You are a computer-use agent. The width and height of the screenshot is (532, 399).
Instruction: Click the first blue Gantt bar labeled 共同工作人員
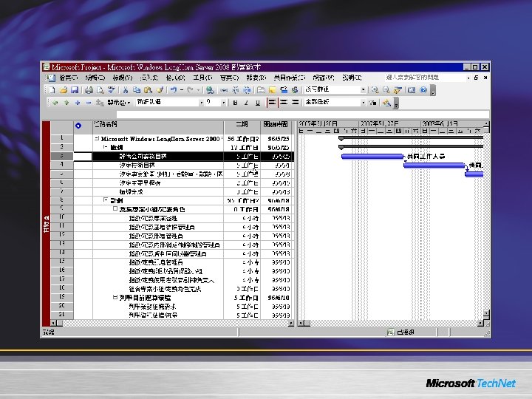(372, 157)
